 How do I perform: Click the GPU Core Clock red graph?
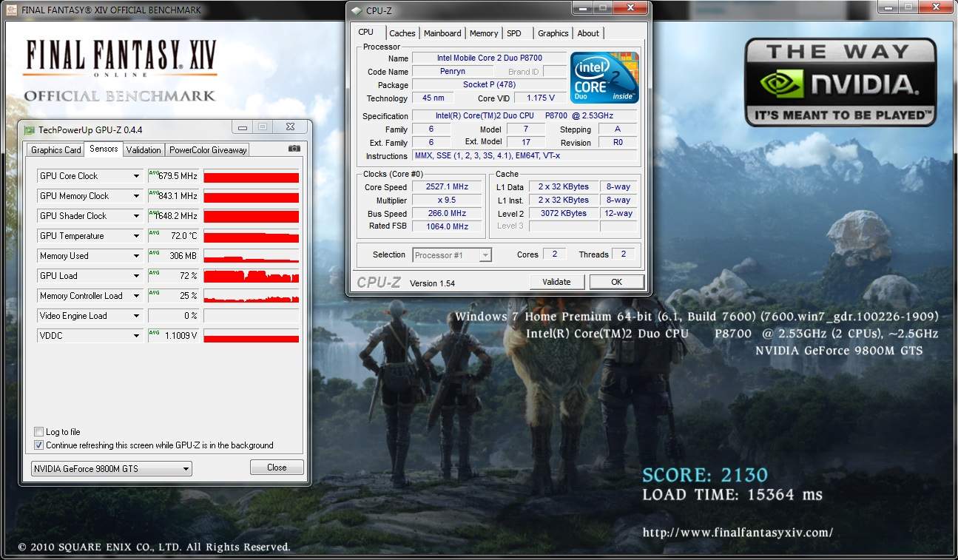(x=252, y=176)
